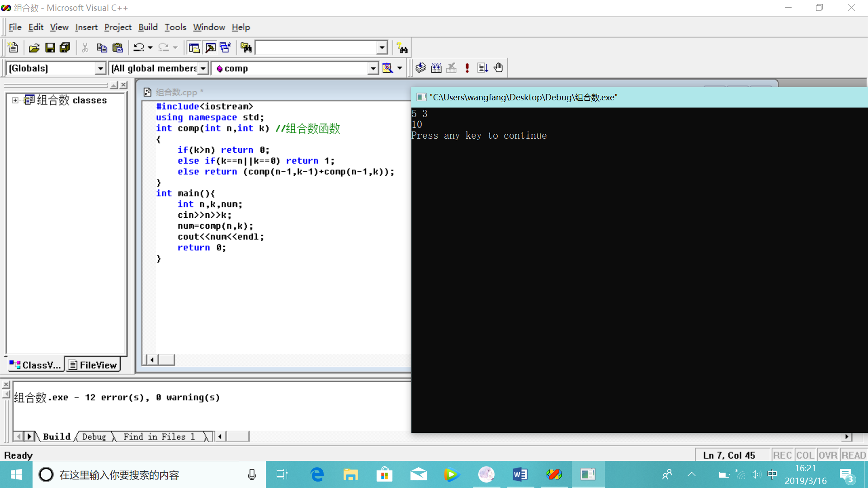This screenshot has width=868, height=488.
Task: Open the Find in Files 1 tab
Action: [x=159, y=436]
